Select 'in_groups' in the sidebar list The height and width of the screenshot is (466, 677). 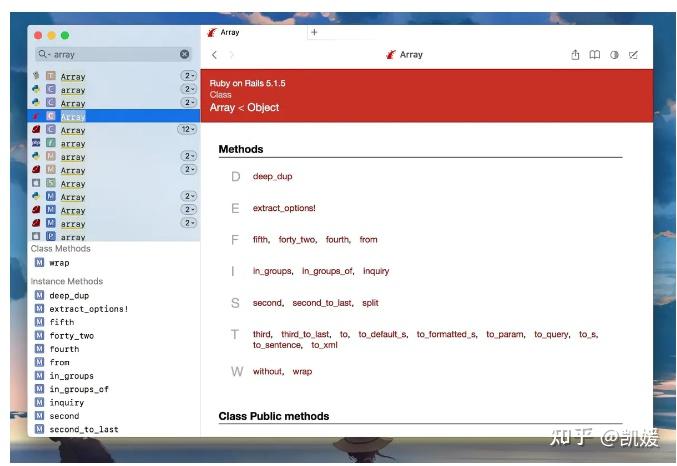click(71, 376)
